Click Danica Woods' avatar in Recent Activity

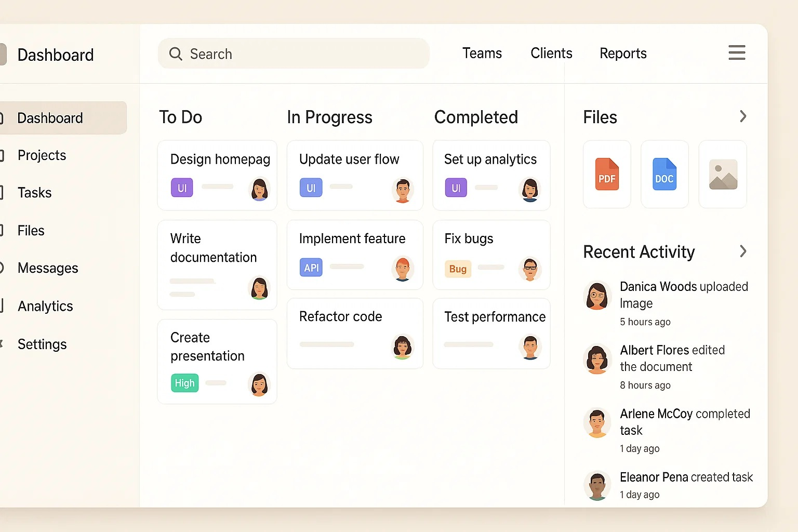point(597,296)
